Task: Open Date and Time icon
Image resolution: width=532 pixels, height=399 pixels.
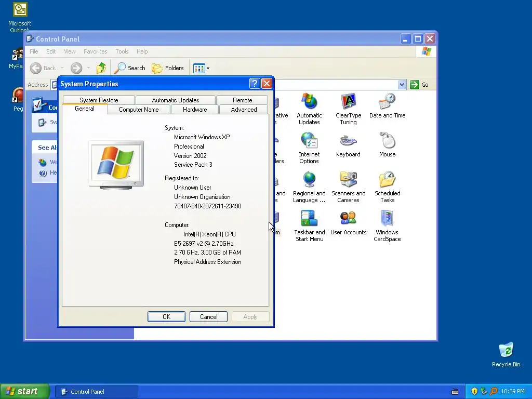Action: (x=387, y=106)
